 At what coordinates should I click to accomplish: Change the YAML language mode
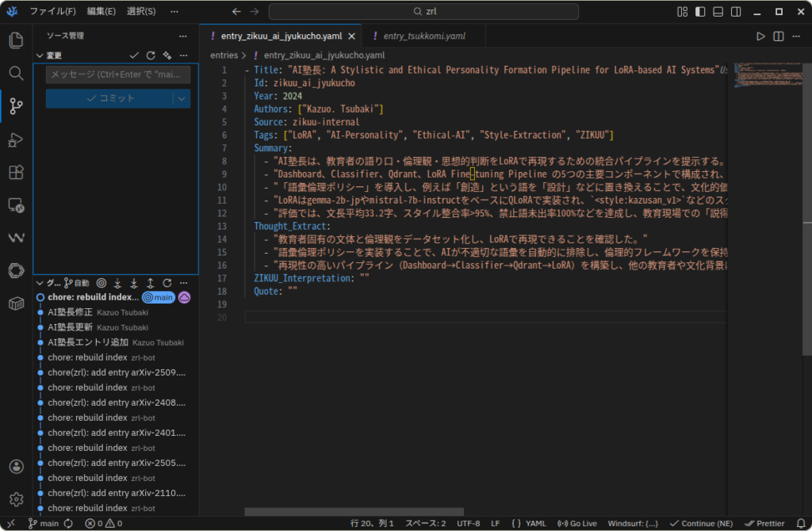click(x=529, y=523)
